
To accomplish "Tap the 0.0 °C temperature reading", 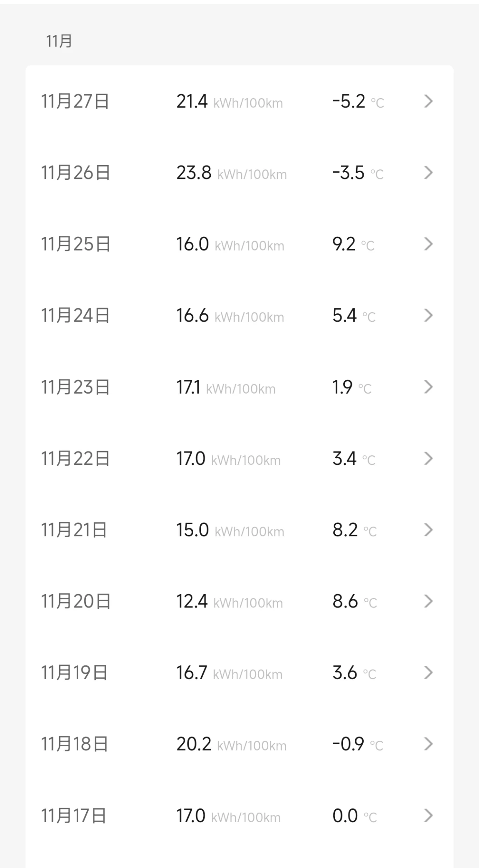I will click(354, 816).
